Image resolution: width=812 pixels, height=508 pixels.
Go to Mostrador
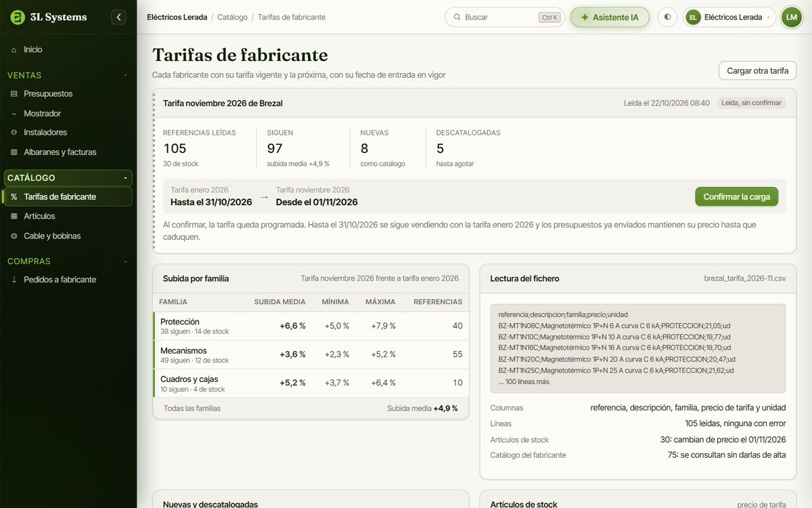pyautogui.click(x=68, y=113)
